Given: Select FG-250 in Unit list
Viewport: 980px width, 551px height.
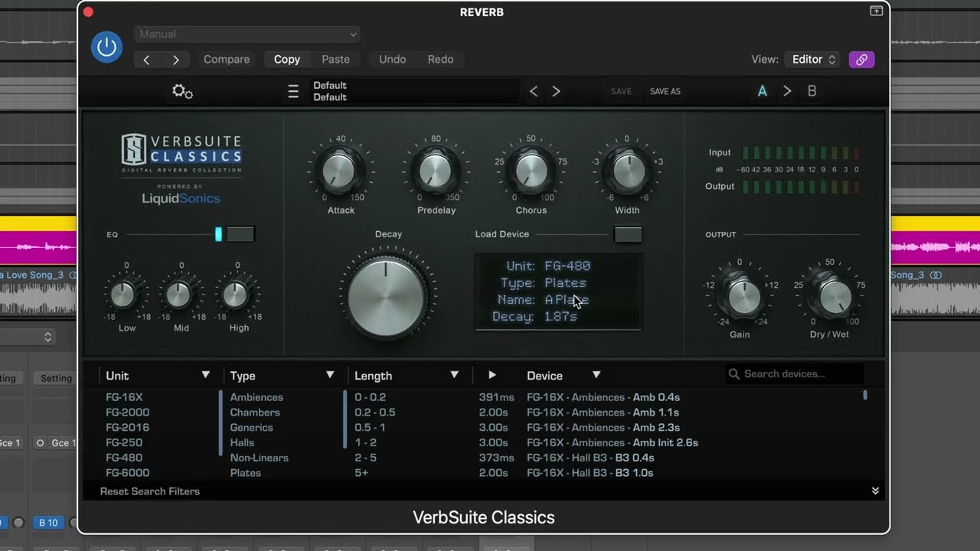Looking at the screenshot, I should [x=124, y=442].
